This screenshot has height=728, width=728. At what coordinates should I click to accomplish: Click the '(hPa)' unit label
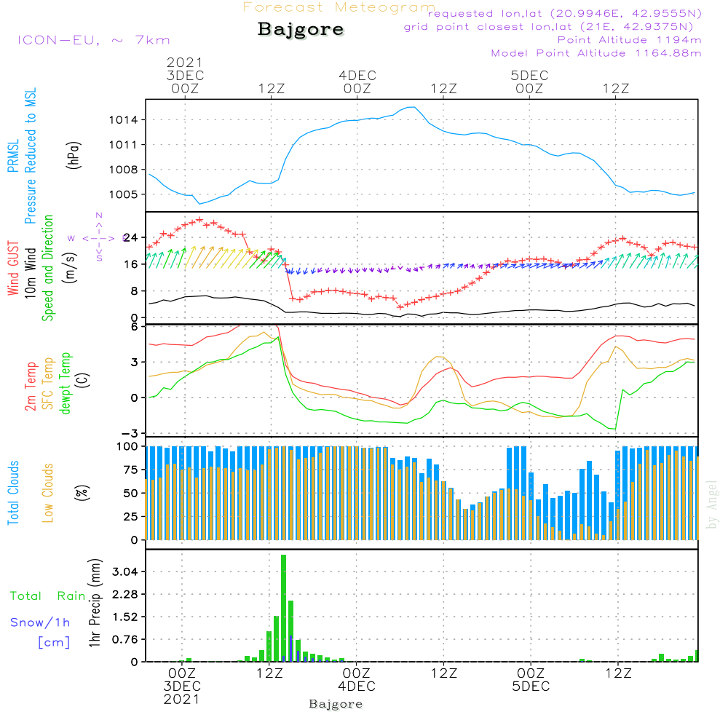click(x=74, y=155)
